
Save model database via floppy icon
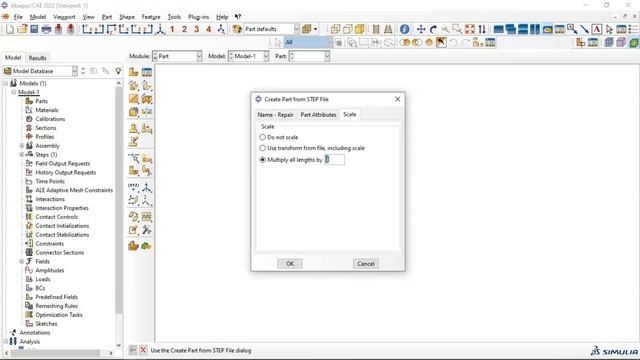pos(34,29)
